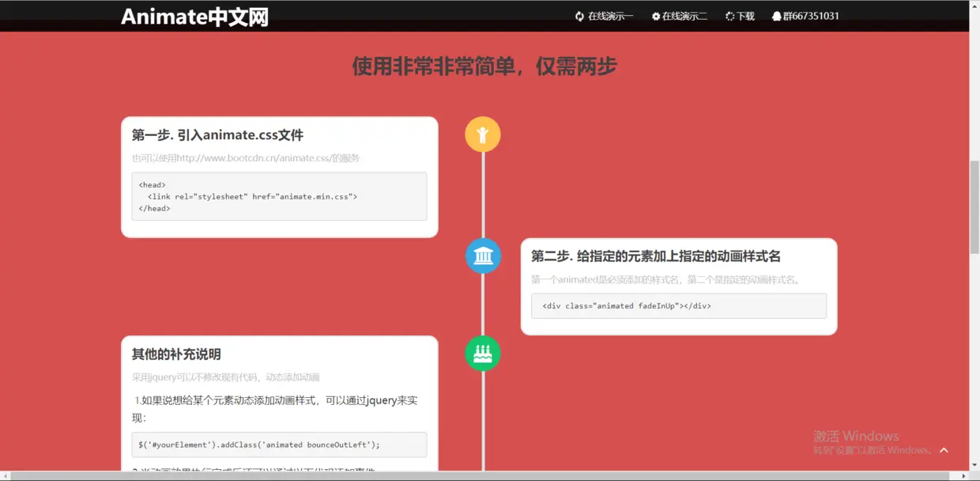This screenshot has height=481, width=980.
Task: Click the 采用jquery可以不修改现有代码 subtitle
Action: (x=226, y=377)
